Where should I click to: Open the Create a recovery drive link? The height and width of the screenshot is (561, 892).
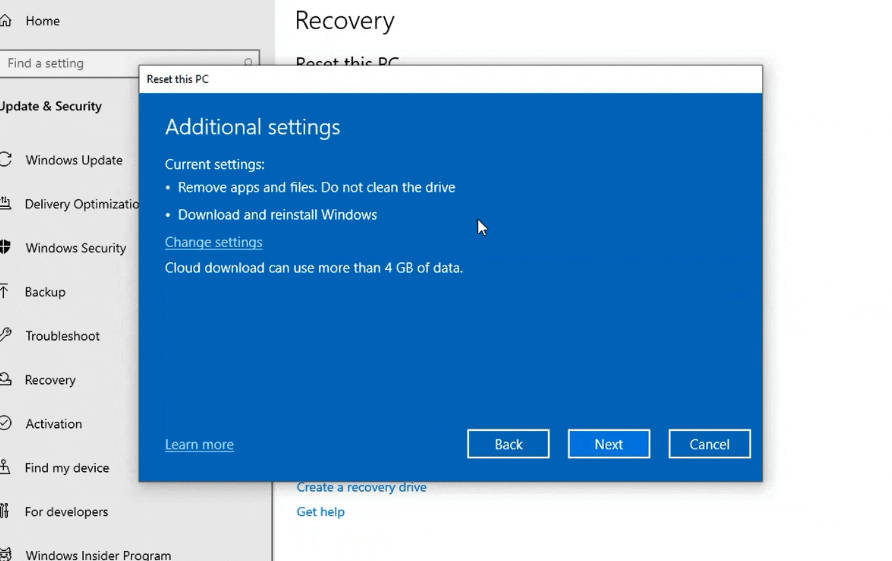click(x=361, y=487)
